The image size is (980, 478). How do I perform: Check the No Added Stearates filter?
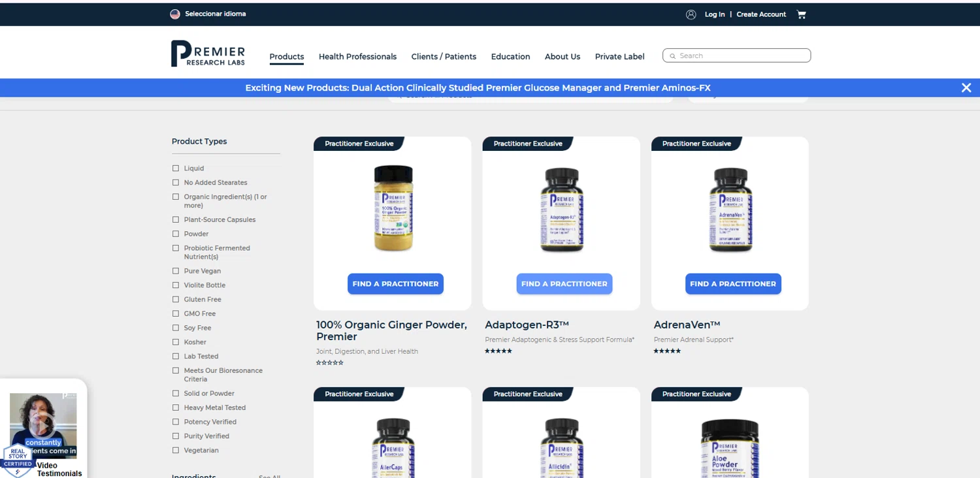click(x=175, y=183)
